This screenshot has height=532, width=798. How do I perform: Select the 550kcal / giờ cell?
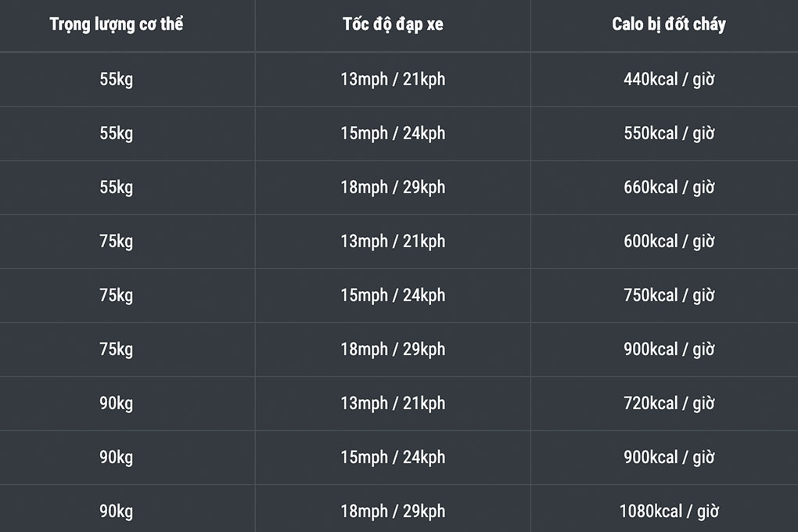click(x=669, y=133)
